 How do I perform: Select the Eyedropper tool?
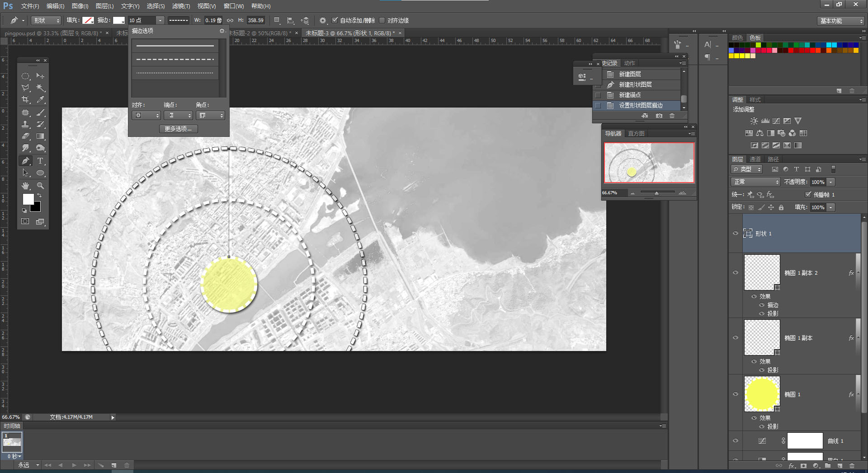[40, 100]
